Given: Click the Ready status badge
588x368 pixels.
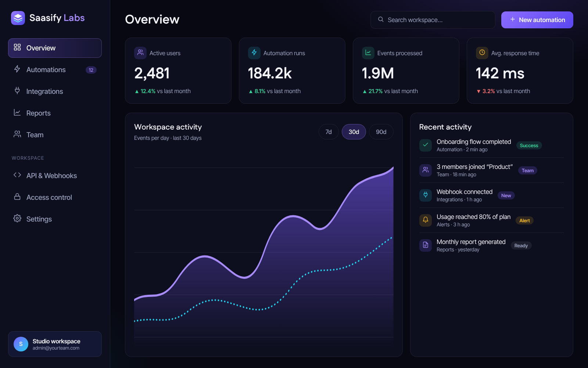Looking at the screenshot, I should click(521, 245).
